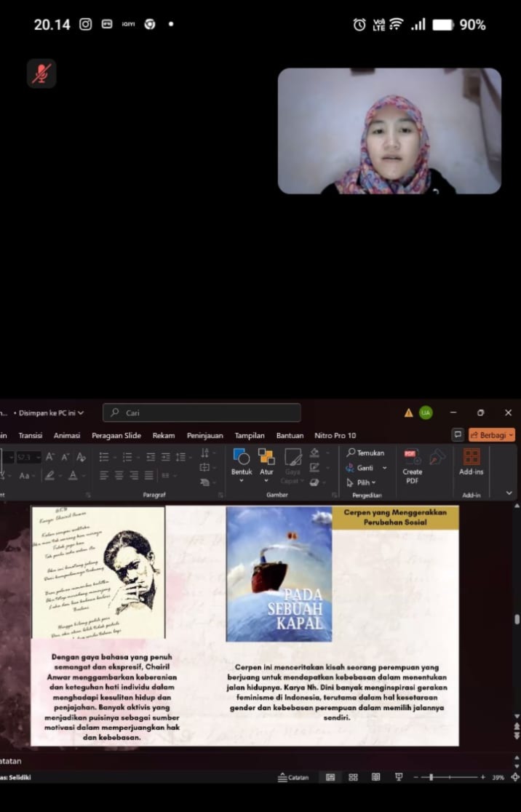The image size is (521, 812).
Task: Open the comments speech-bubble icon
Action: [457, 435]
